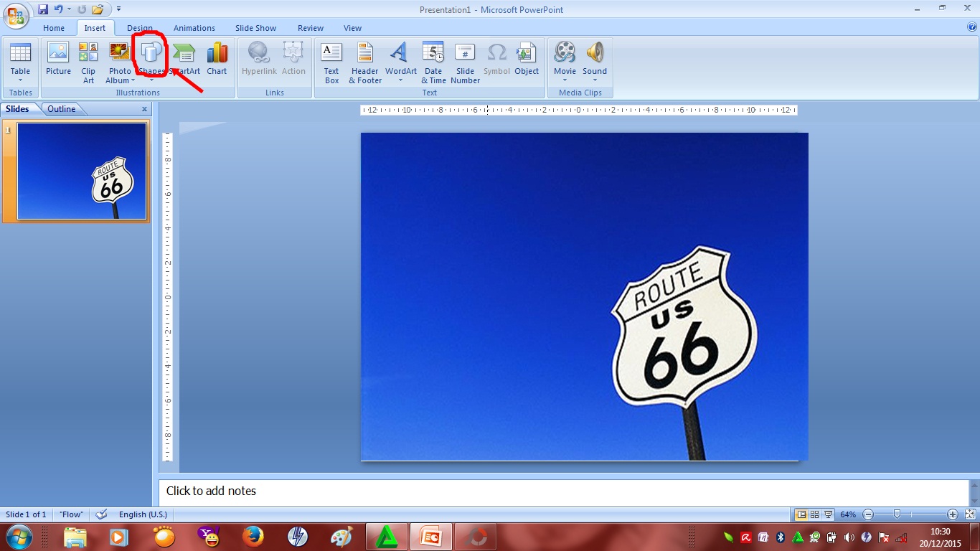Viewport: 980px width, 551px height.
Task: Open Yahoo Messenger from the taskbar
Action: click(209, 537)
